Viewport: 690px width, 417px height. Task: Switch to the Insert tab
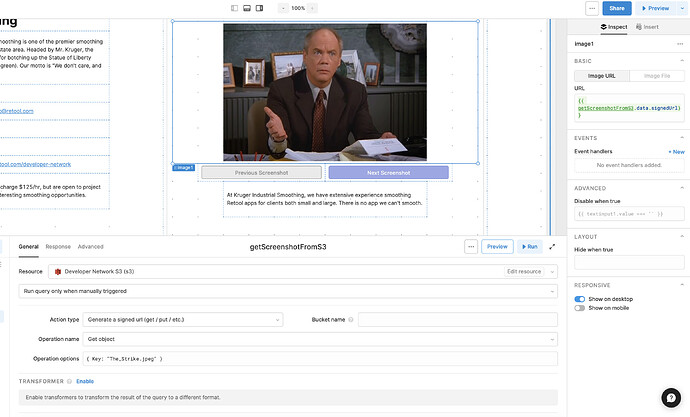(x=647, y=27)
